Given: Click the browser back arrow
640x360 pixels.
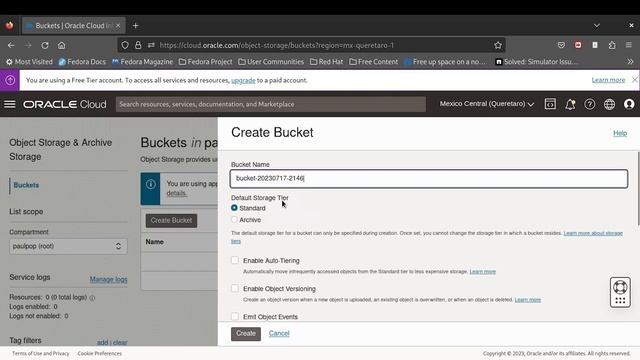Looking at the screenshot, I should coord(11,45).
